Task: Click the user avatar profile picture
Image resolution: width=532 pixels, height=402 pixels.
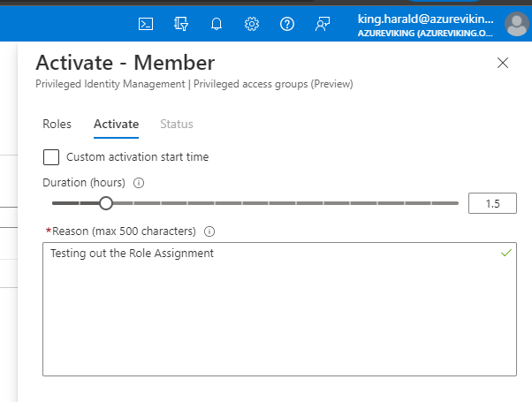Action: [516, 25]
